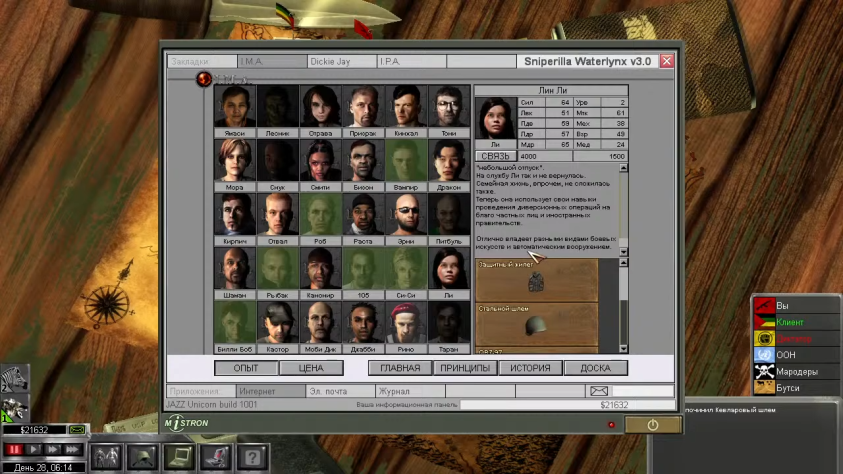Screen dimensions: 843x474
Task: Open the helmet equipment icon in bottom toolbar
Action: coord(142,457)
